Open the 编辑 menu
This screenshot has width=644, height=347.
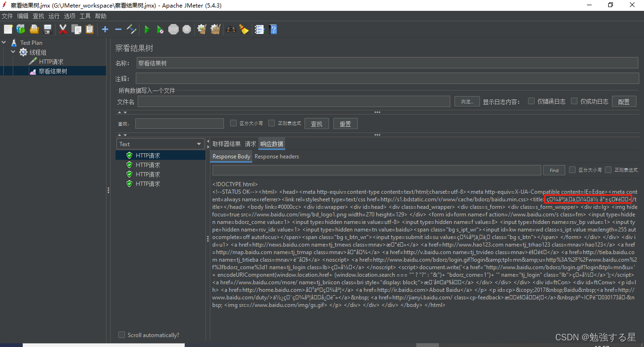click(x=23, y=16)
